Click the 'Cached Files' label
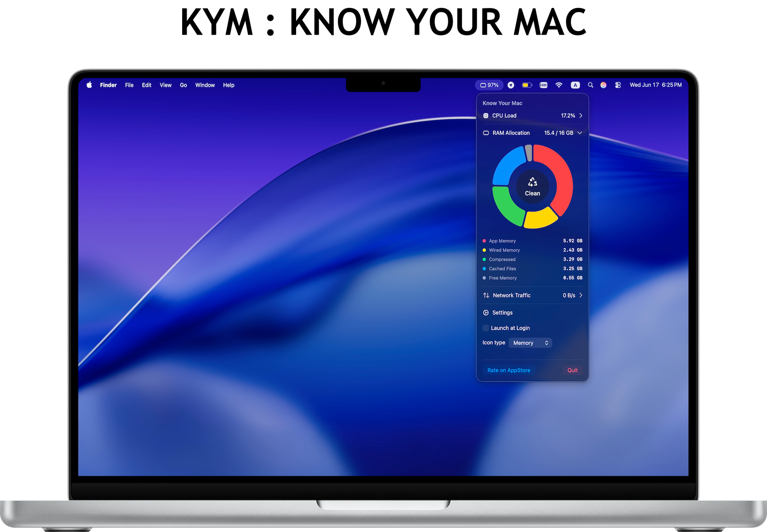 pyautogui.click(x=502, y=269)
